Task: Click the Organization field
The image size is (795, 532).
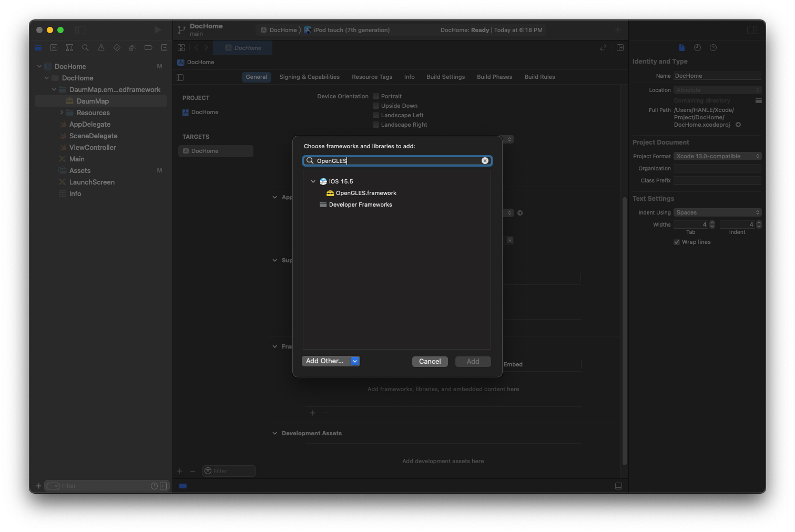Action: tap(717, 168)
